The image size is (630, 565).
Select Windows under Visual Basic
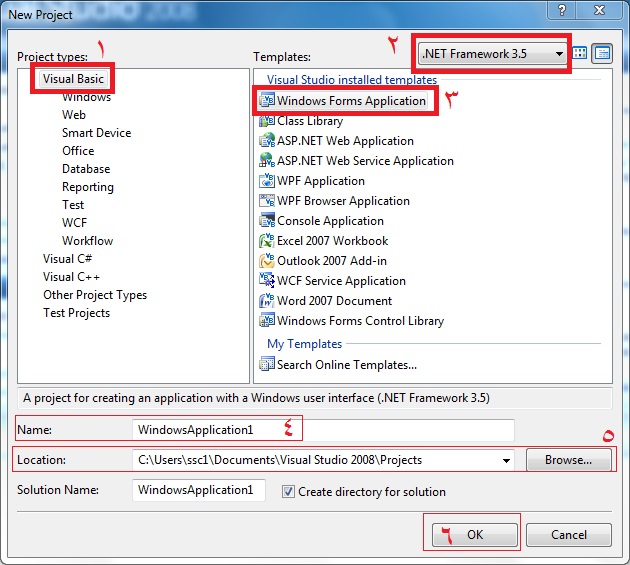(86, 97)
